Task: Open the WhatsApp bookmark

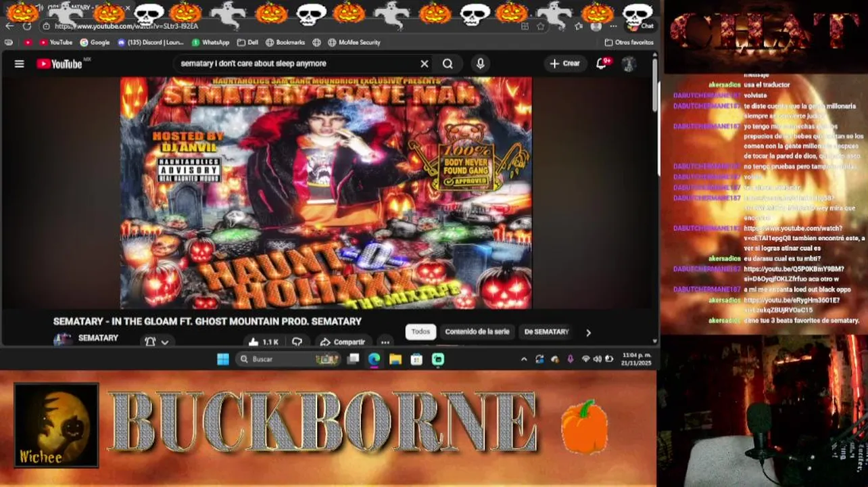Action: click(210, 42)
